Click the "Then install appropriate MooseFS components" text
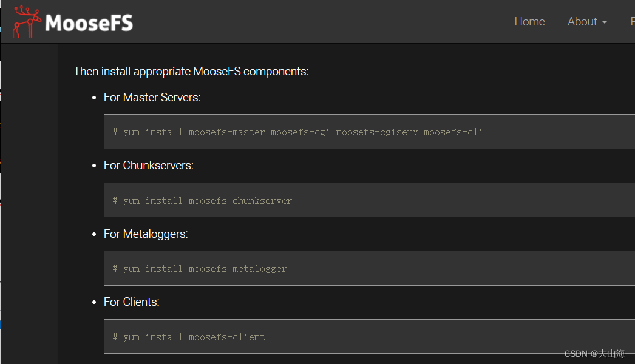 pos(191,71)
